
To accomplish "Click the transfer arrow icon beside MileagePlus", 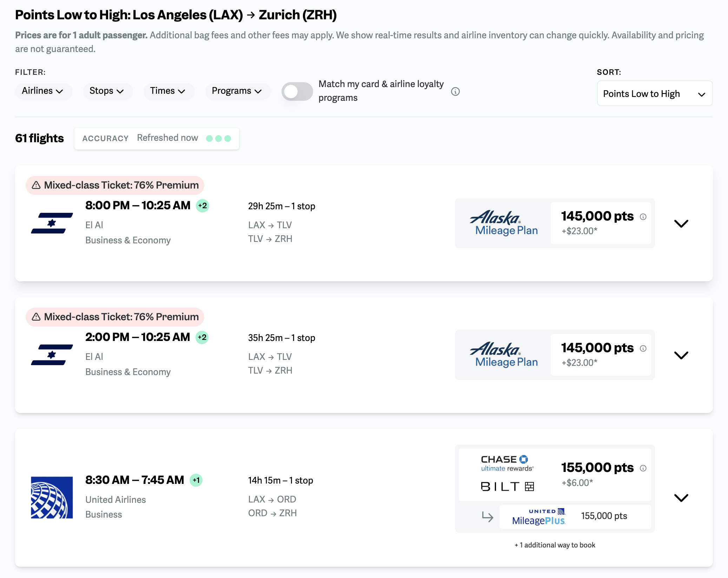I will [x=488, y=517].
